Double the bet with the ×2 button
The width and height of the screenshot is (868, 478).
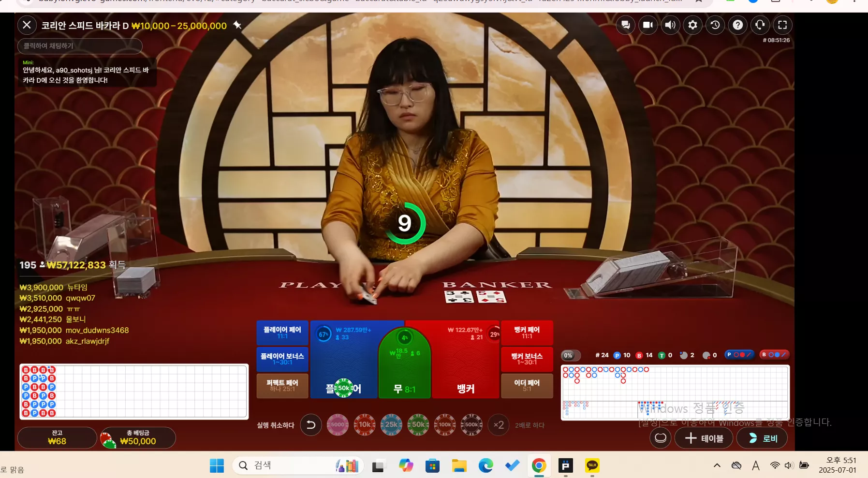[499, 425]
